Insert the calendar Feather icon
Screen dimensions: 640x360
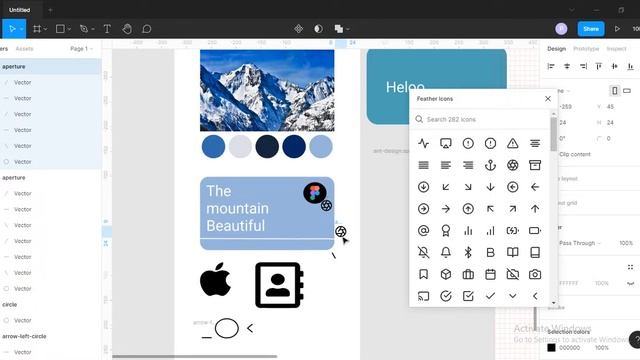click(490, 274)
